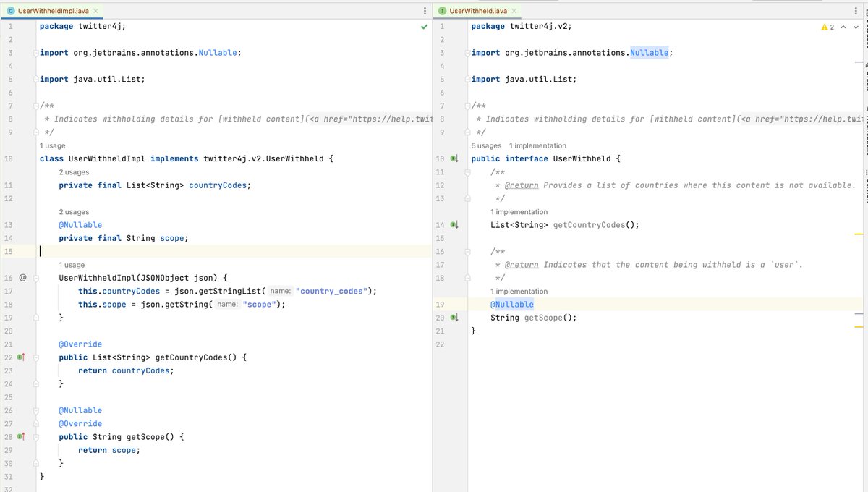
Task: Click the @return tag in 'content being withheld' comment
Action: (x=522, y=265)
